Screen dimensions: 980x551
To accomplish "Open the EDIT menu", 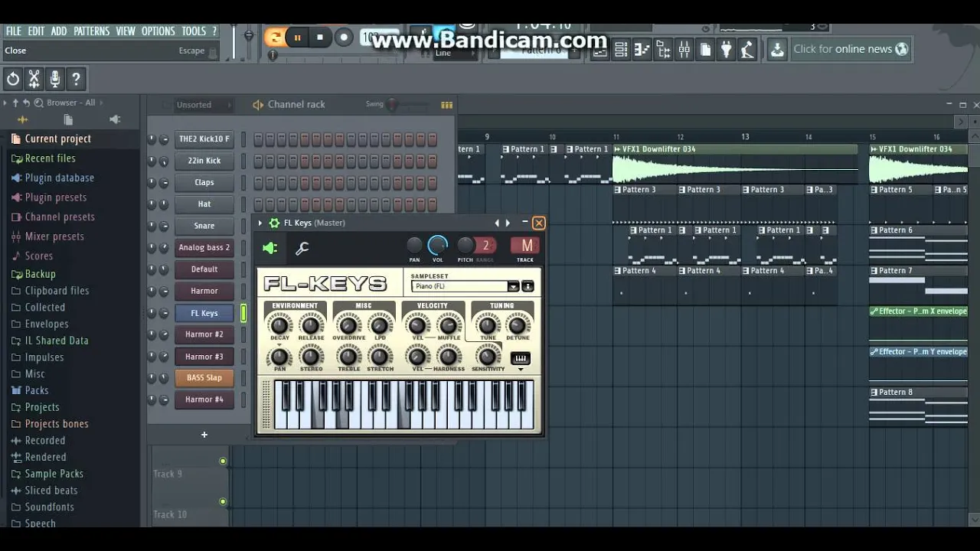I will pos(36,31).
